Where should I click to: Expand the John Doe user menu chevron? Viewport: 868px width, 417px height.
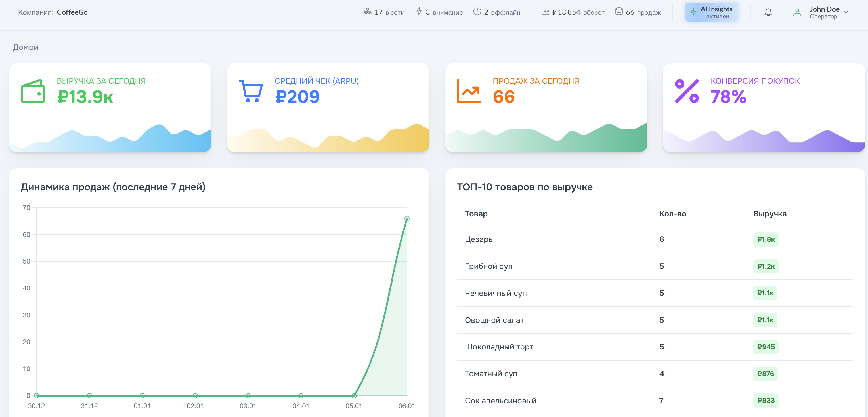[x=846, y=12]
